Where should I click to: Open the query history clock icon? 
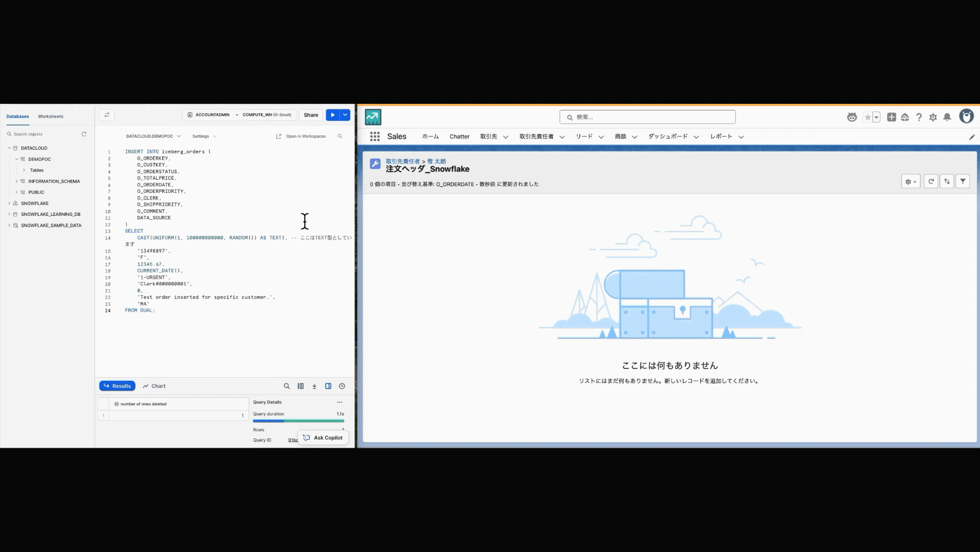click(x=342, y=386)
